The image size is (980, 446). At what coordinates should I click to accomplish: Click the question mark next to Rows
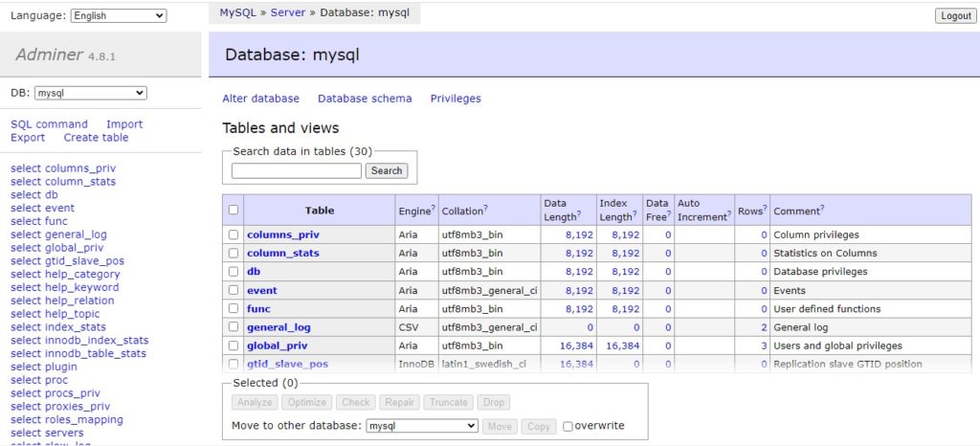765,209
